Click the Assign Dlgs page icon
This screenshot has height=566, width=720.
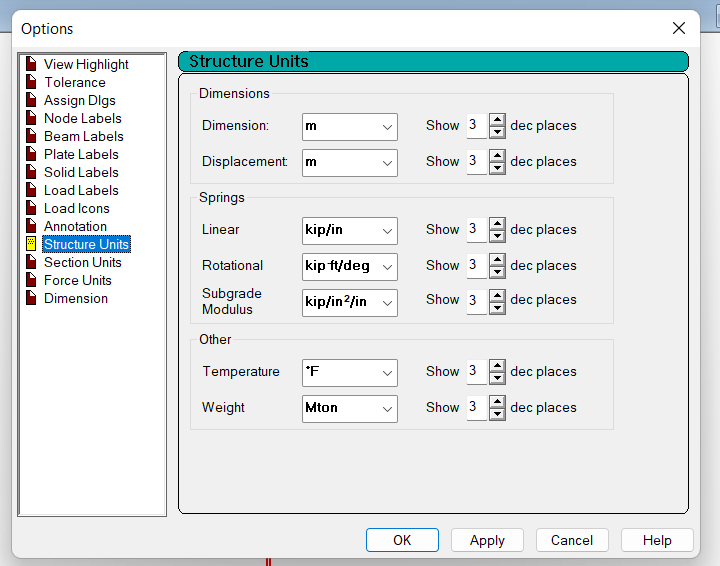tap(31, 100)
